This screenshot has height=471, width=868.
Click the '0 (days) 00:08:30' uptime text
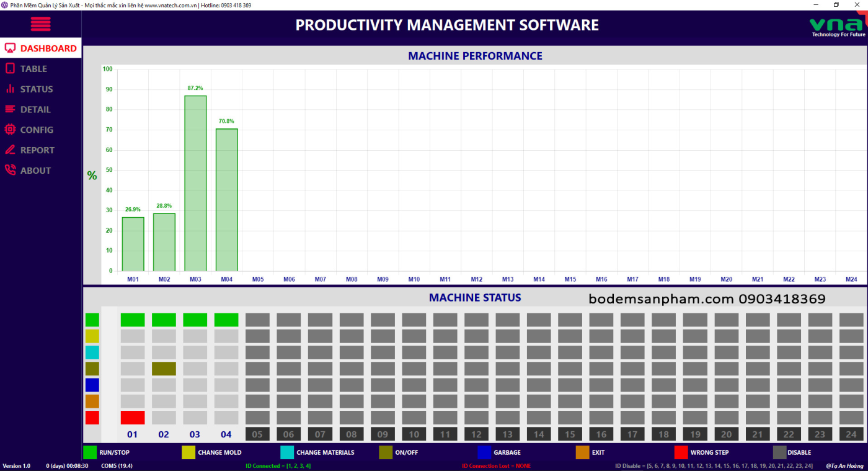[x=67, y=466]
